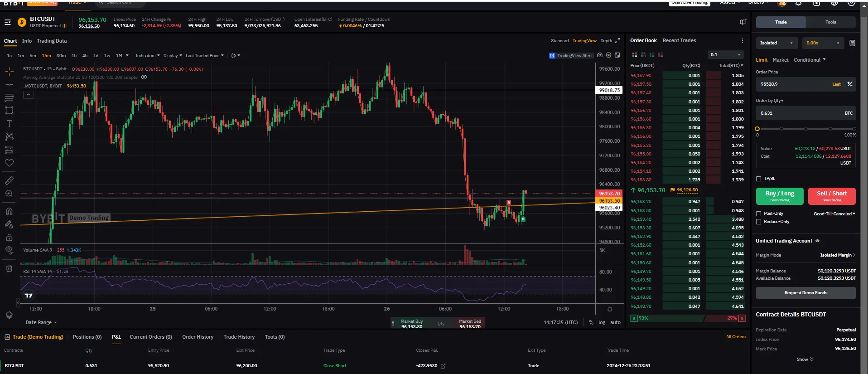Open the chart patterns tool

coord(9,136)
